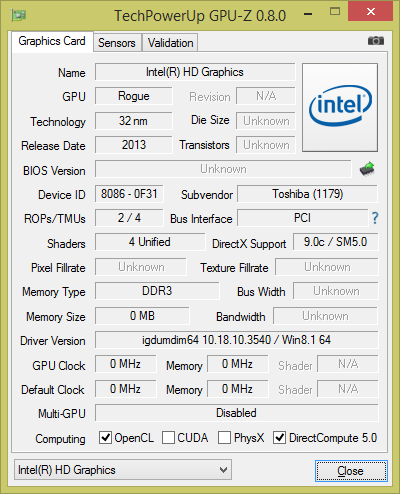Click the GPU Clock row Shader N/A field
The height and width of the screenshot is (494, 400).
point(348,364)
